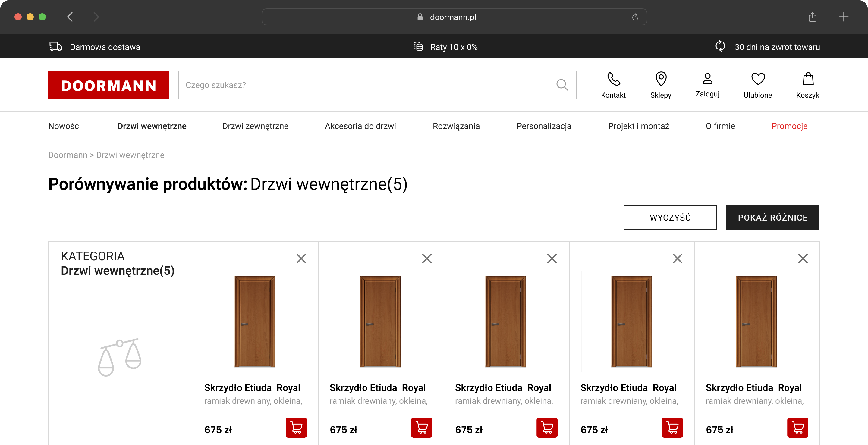Remove fifth product from comparison

point(803,259)
